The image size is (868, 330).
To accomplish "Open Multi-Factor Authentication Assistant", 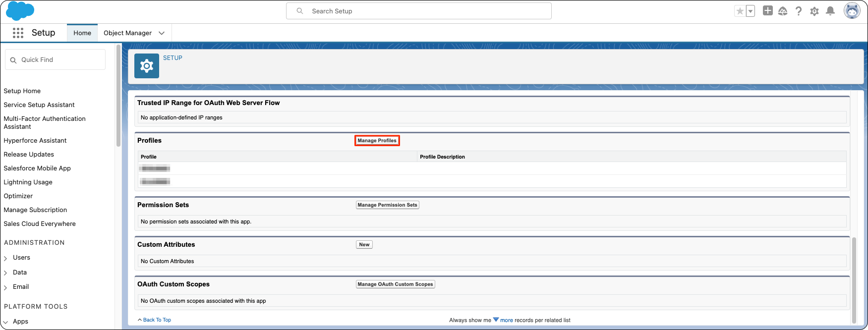I will click(x=45, y=123).
